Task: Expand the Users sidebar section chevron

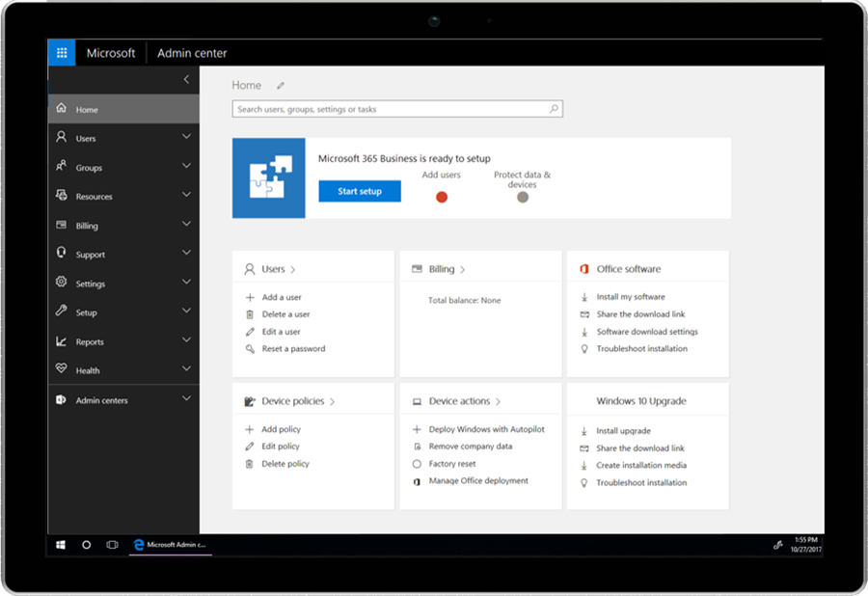Action: [186, 138]
